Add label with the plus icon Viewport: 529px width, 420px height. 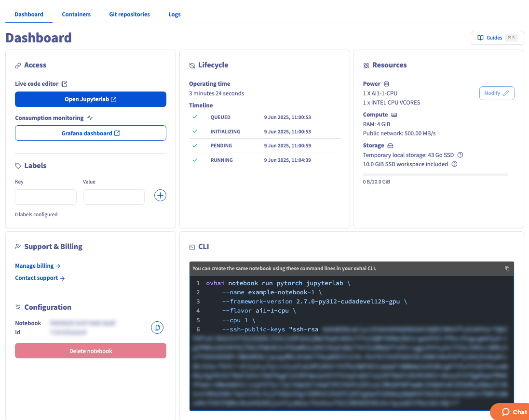[160, 196]
